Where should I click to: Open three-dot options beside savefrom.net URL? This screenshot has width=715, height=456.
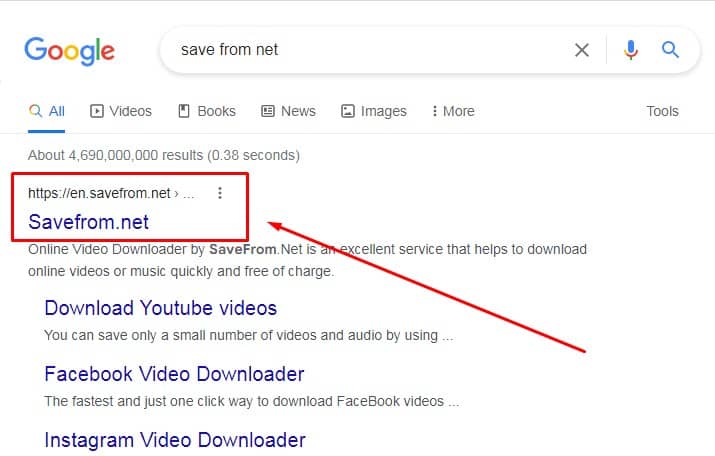220,193
